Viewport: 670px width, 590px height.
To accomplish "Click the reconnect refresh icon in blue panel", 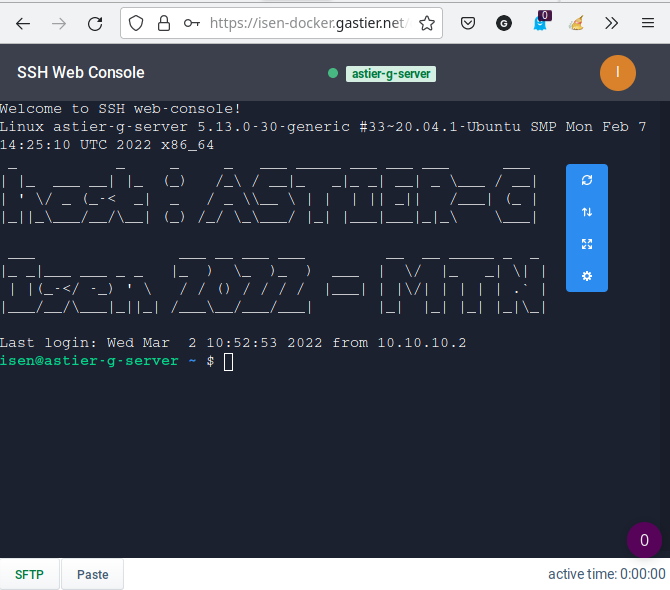I will (x=587, y=180).
